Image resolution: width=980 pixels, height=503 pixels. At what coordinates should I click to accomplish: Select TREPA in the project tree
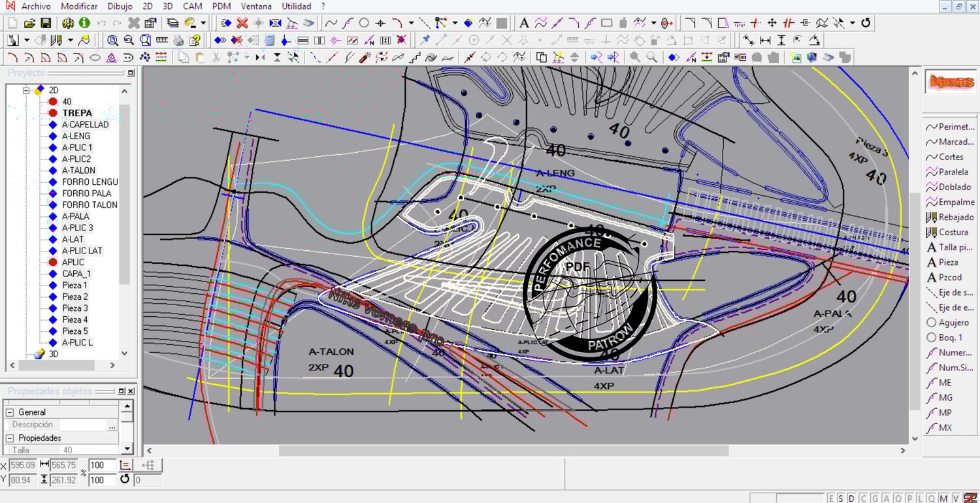tap(77, 113)
